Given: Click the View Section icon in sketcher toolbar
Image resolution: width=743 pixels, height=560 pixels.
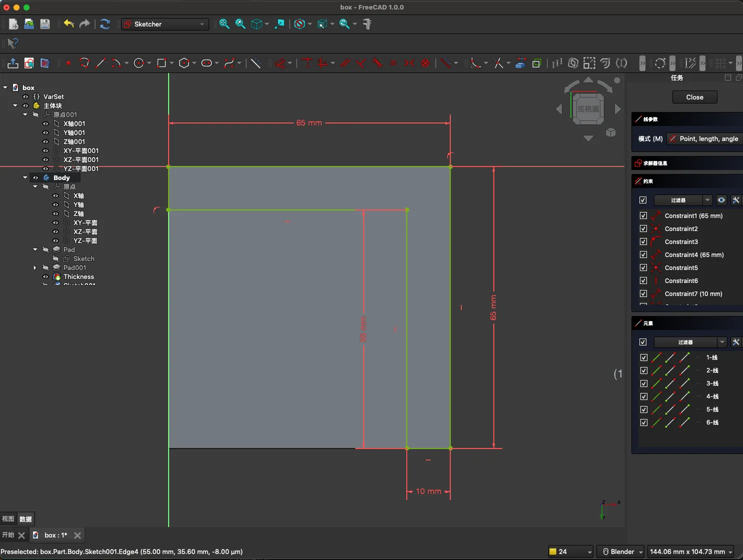Looking at the screenshot, I should click(45, 63).
